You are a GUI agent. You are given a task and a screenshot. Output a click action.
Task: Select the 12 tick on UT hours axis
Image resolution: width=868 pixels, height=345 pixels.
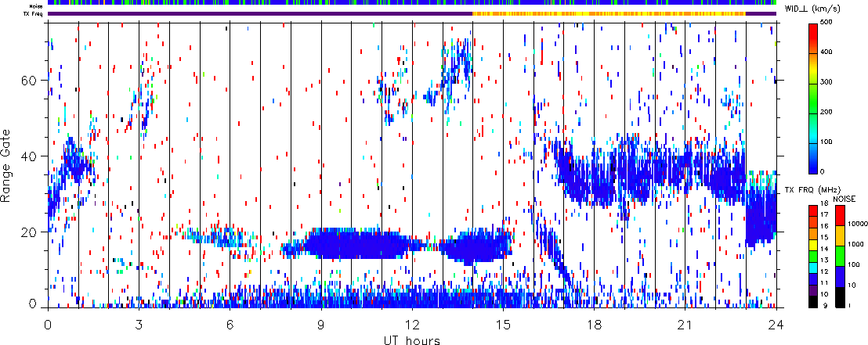[x=412, y=325]
